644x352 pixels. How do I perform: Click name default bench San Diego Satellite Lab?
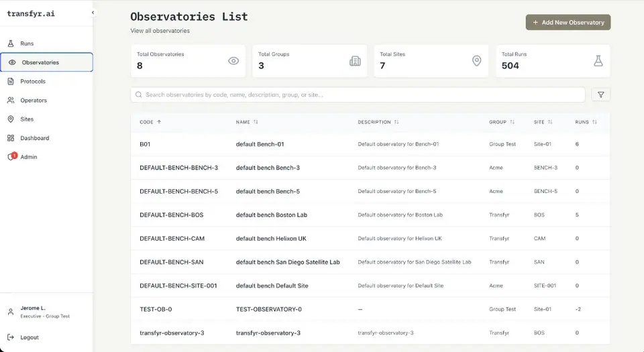pos(288,262)
